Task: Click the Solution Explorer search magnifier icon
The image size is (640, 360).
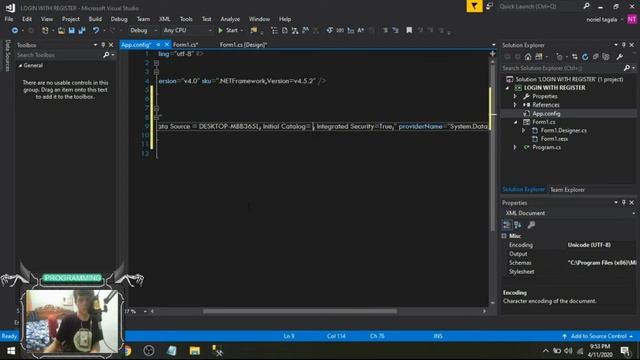Action: pos(627,68)
